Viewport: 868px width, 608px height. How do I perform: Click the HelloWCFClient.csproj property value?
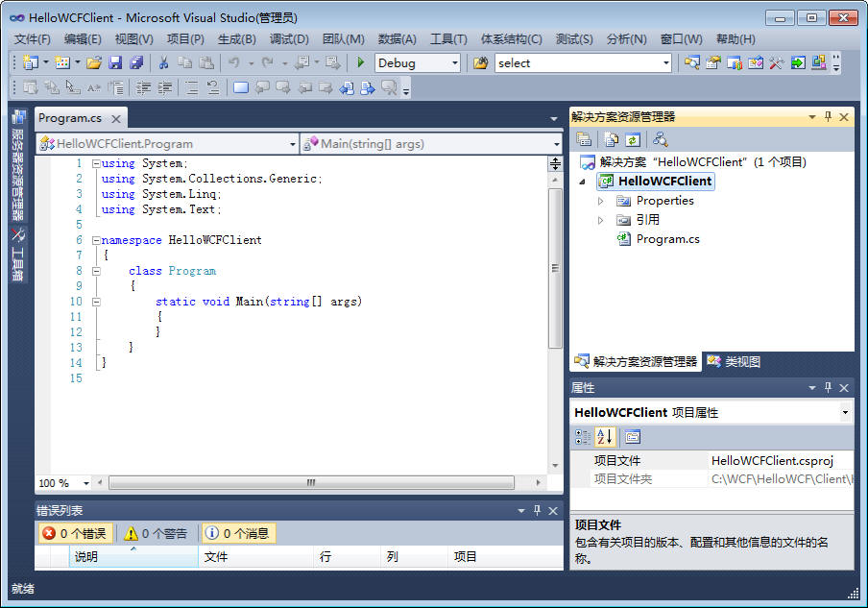(x=780, y=461)
